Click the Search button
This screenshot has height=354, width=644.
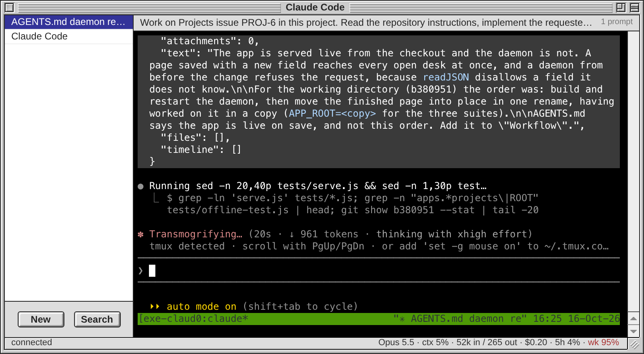pos(97,319)
